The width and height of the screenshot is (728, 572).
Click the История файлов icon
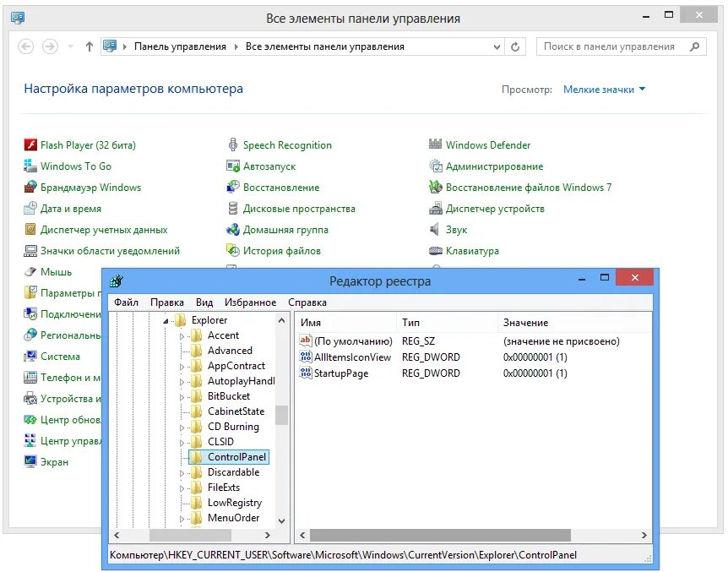point(232,251)
